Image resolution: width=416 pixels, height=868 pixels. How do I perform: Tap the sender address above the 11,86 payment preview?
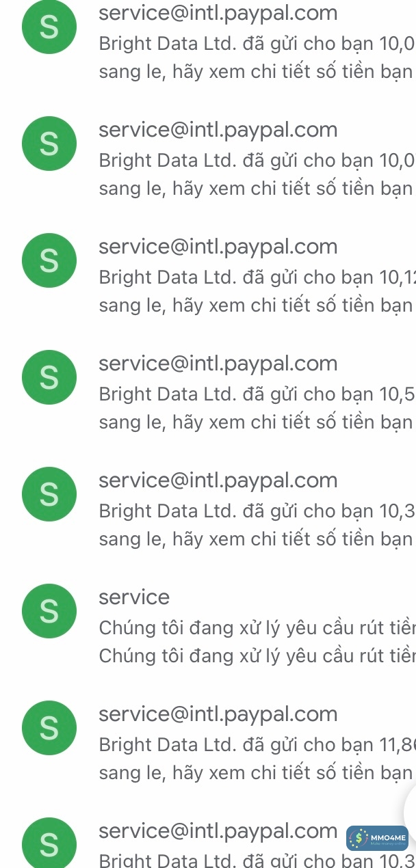click(218, 715)
